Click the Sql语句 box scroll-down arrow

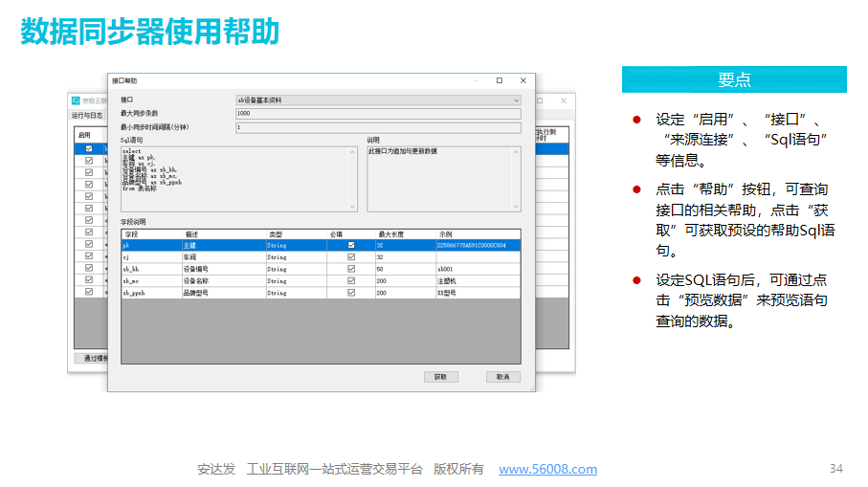(354, 208)
